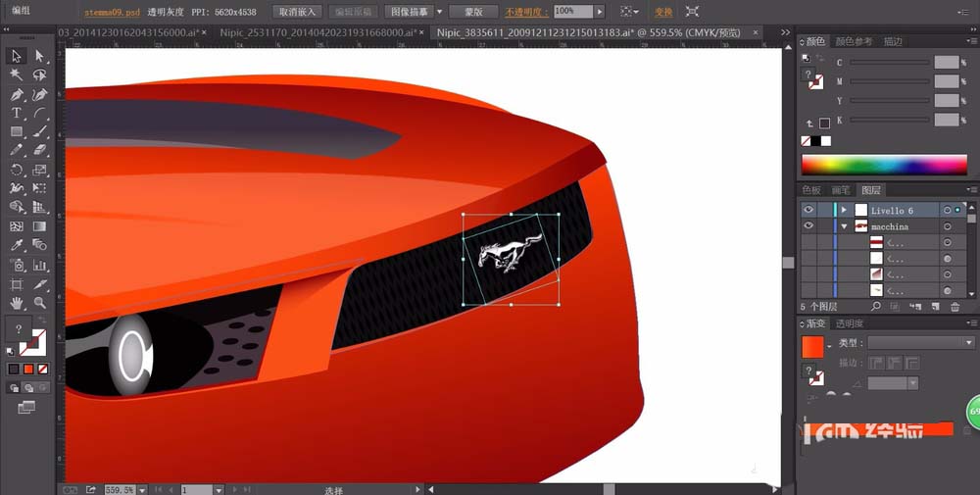Switch to the 色板 tab

811,190
